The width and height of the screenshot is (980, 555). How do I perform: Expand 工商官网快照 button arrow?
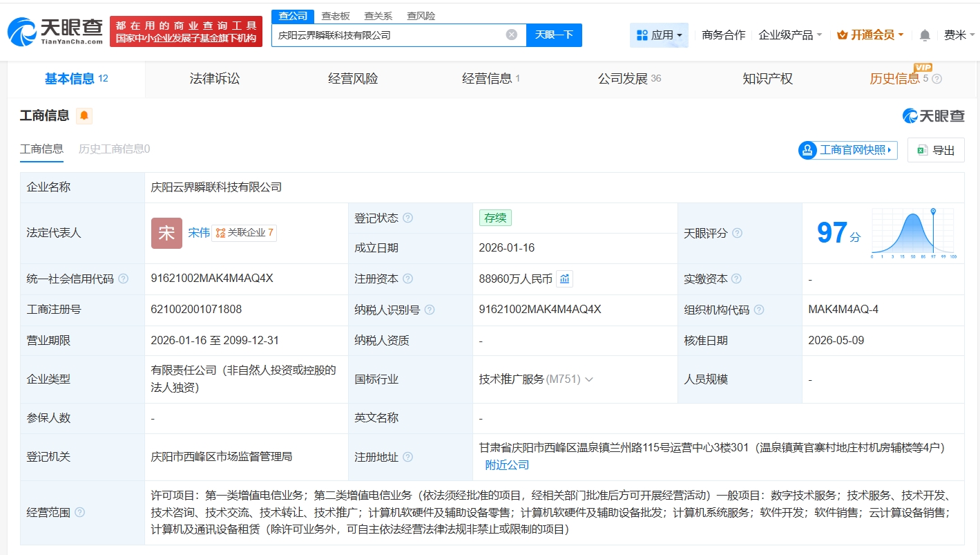coord(889,150)
